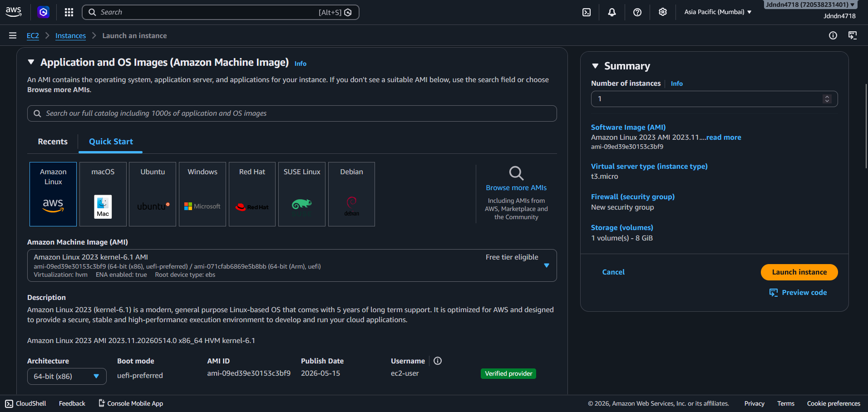Go to Instances breadcrumb link
This screenshot has height=412, width=868.
tap(70, 36)
